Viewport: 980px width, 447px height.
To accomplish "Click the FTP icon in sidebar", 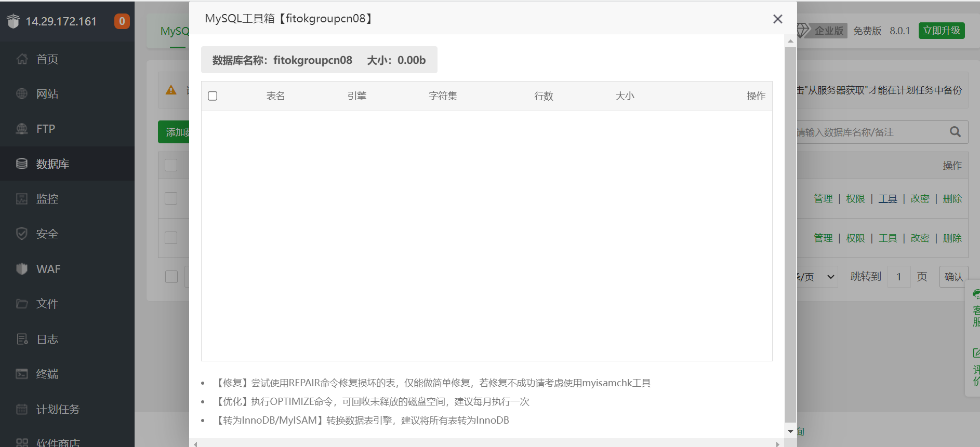I will pos(22,129).
